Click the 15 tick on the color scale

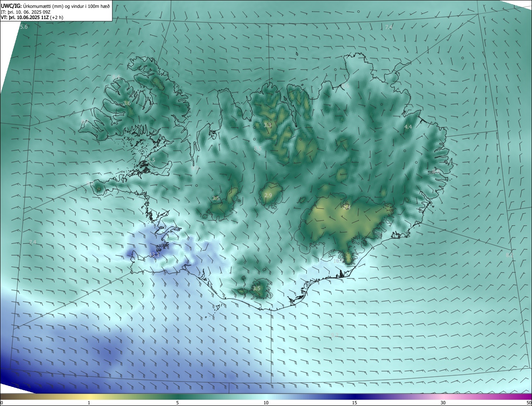(x=355, y=403)
